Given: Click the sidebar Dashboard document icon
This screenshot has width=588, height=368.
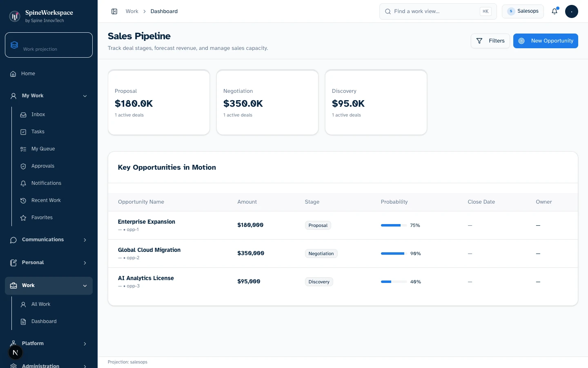Looking at the screenshot, I should tap(23, 322).
